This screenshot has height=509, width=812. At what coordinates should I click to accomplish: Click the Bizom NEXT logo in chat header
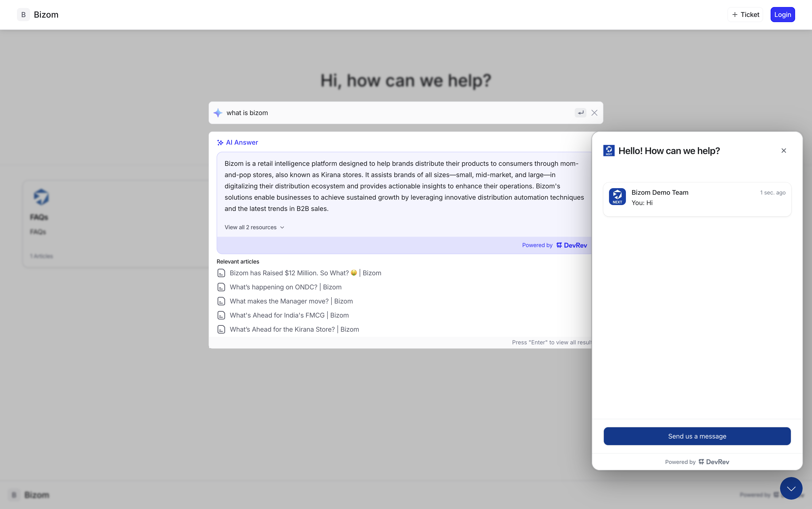click(x=609, y=151)
